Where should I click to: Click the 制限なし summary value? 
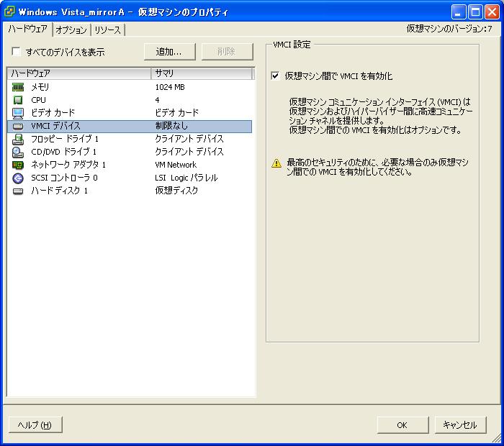(171, 126)
